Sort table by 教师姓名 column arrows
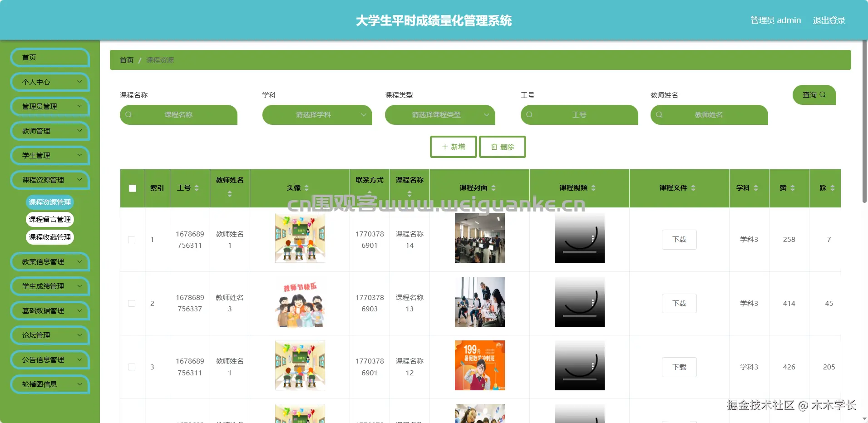 [x=230, y=194]
